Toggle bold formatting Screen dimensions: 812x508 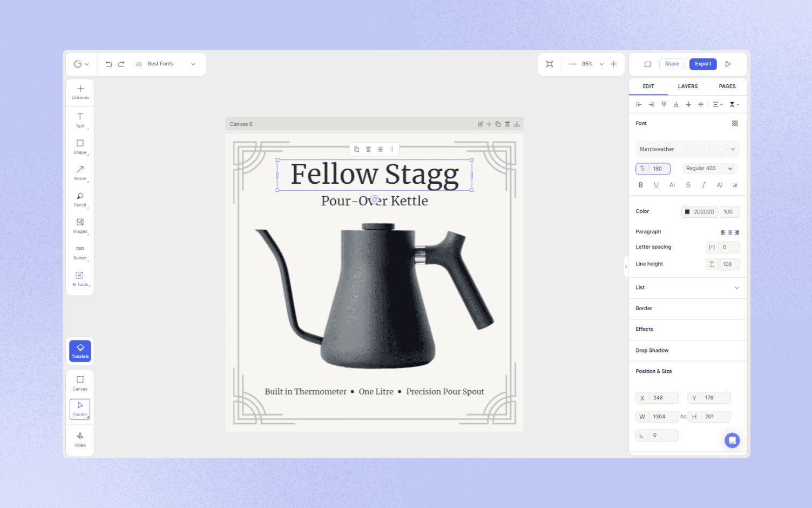[x=641, y=185]
